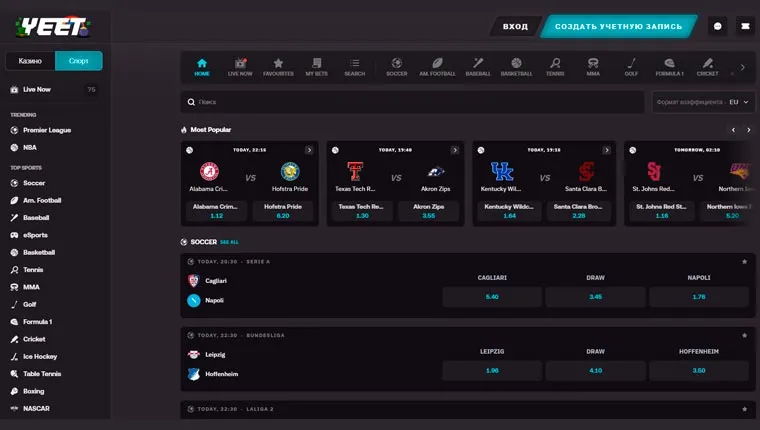
Task: Open My Bets in top bar
Action: (317, 67)
